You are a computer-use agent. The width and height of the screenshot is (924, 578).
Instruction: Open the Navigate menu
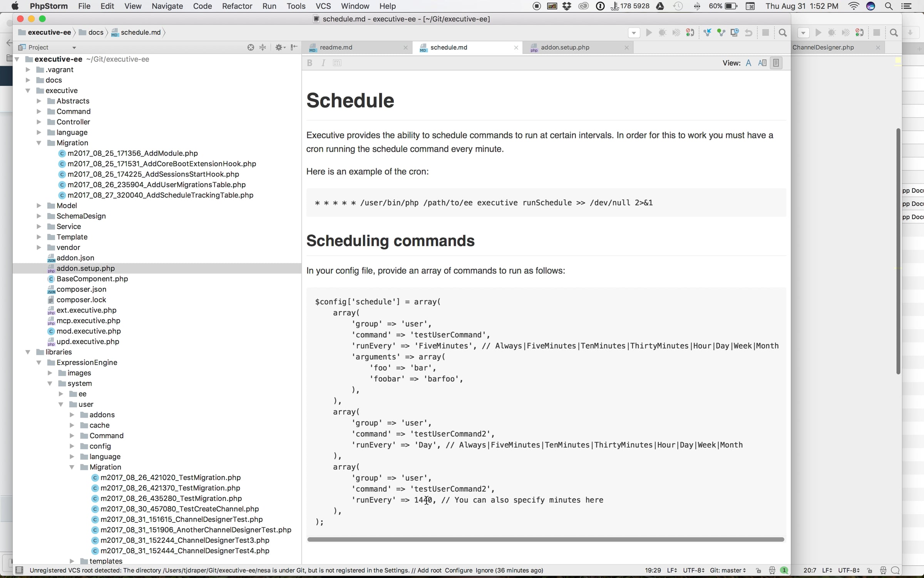167,6
